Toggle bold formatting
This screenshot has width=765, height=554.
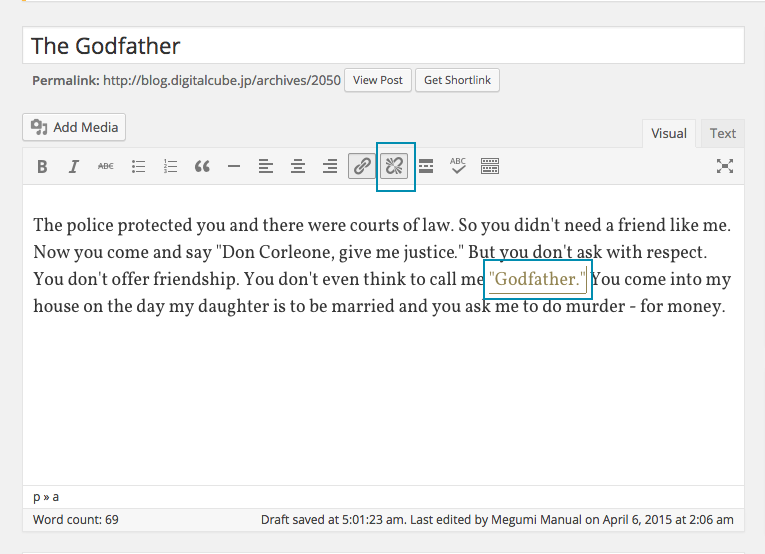point(42,167)
